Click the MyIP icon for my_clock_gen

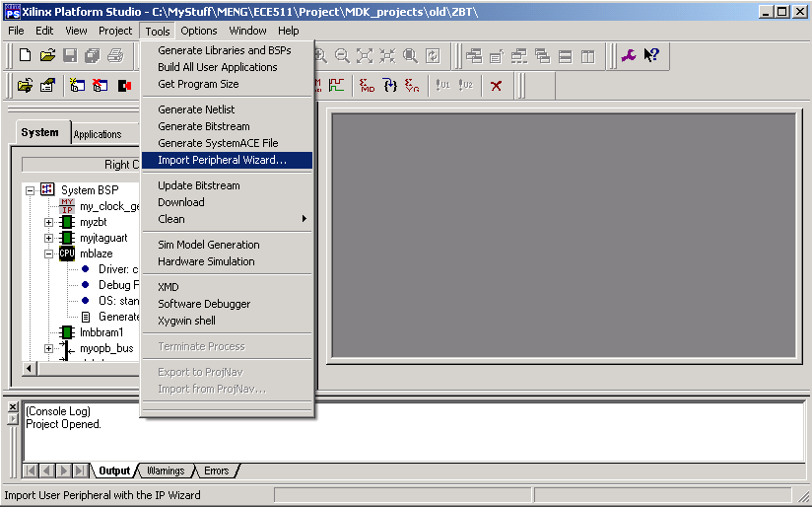click(67, 206)
